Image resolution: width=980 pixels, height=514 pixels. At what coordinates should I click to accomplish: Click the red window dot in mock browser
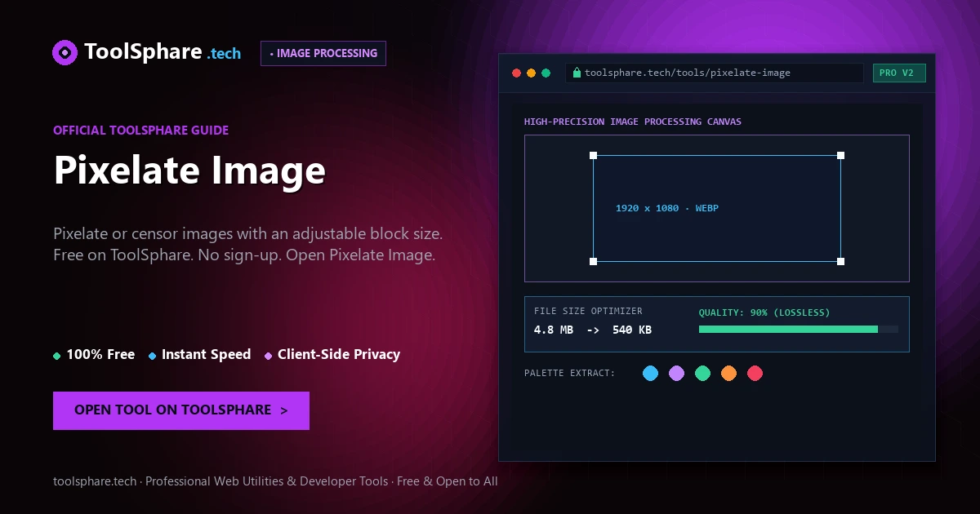(x=516, y=73)
